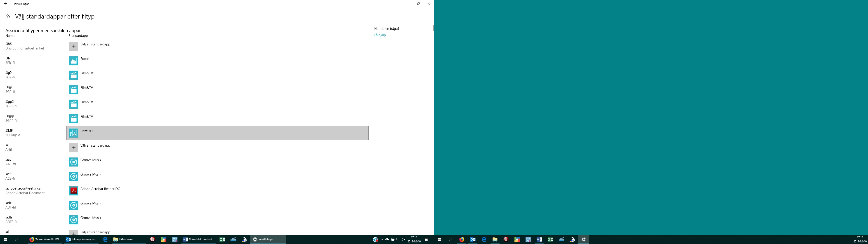The image size is (868, 244).
Task: Click the Adobe Acrobat Reader DC icon
Action: (x=73, y=191)
